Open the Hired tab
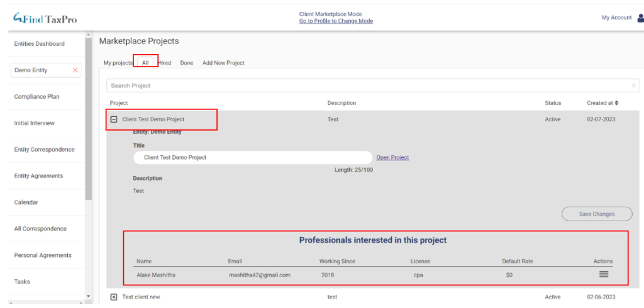 click(165, 63)
